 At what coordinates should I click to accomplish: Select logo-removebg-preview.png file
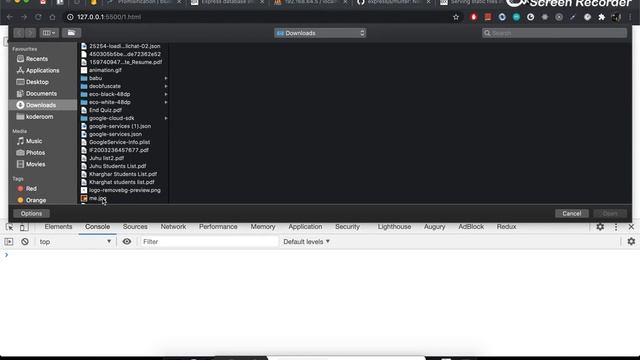point(124,190)
